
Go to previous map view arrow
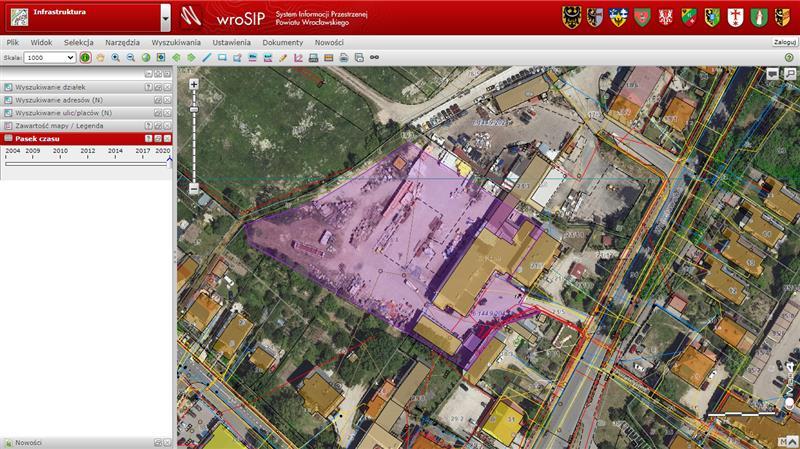[177, 58]
